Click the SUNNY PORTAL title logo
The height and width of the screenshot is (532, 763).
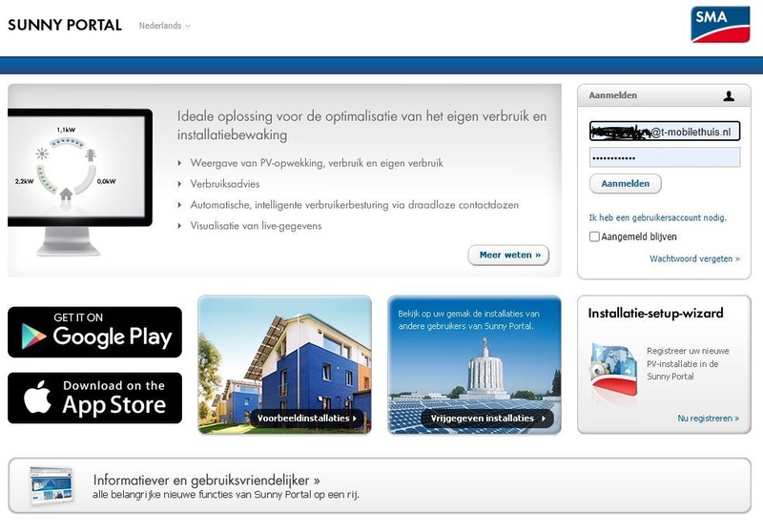65,25
